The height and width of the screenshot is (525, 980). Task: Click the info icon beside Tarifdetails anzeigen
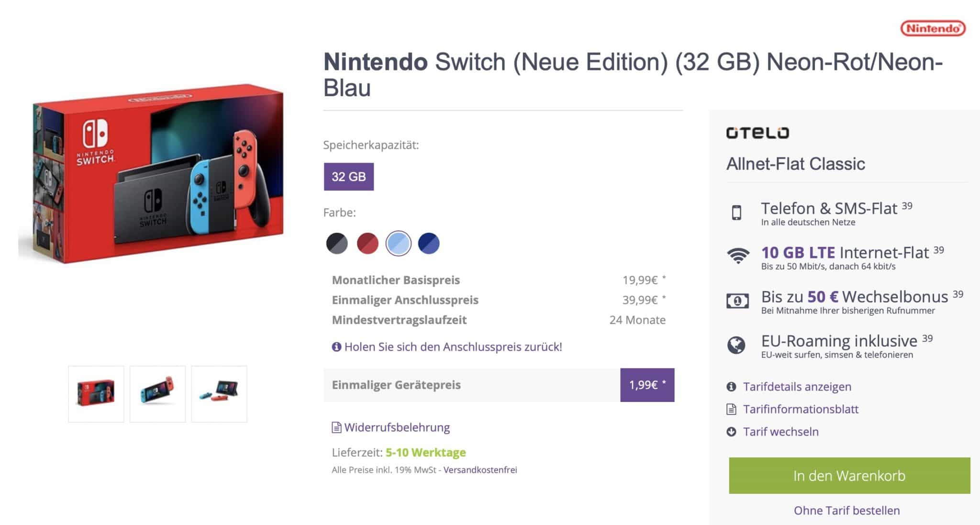tap(731, 387)
